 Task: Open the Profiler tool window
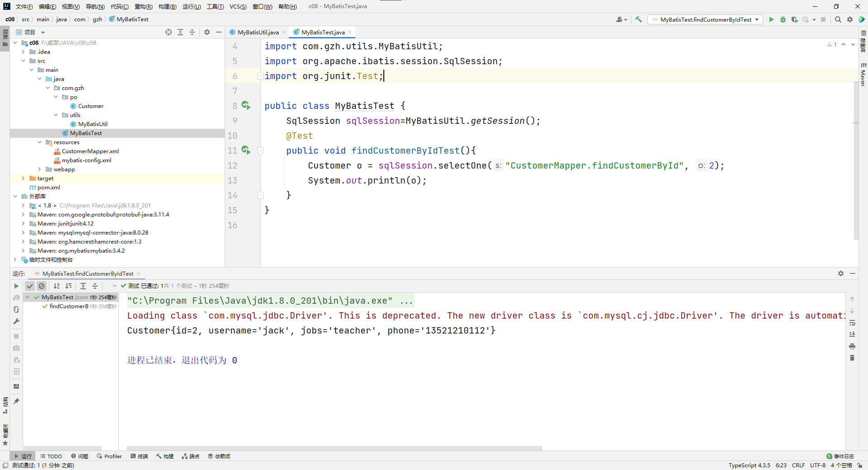click(109, 456)
